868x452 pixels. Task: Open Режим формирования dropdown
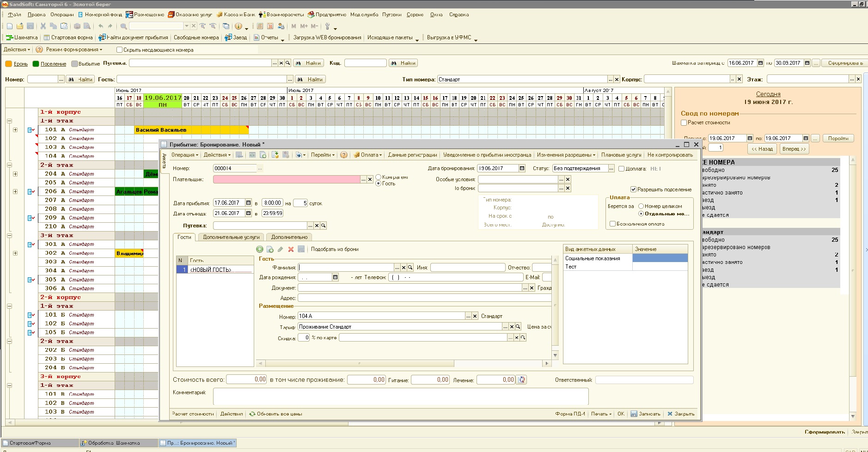click(74, 50)
